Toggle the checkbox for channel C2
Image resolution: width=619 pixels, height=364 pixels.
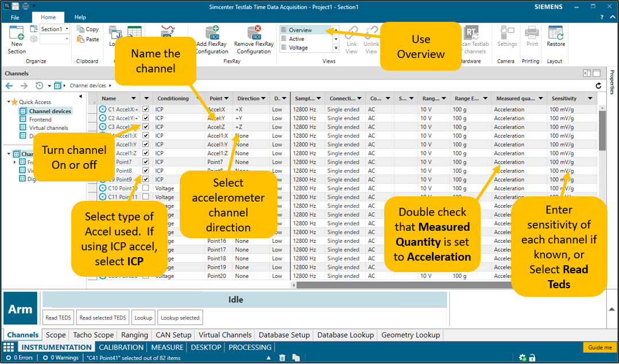(x=146, y=118)
